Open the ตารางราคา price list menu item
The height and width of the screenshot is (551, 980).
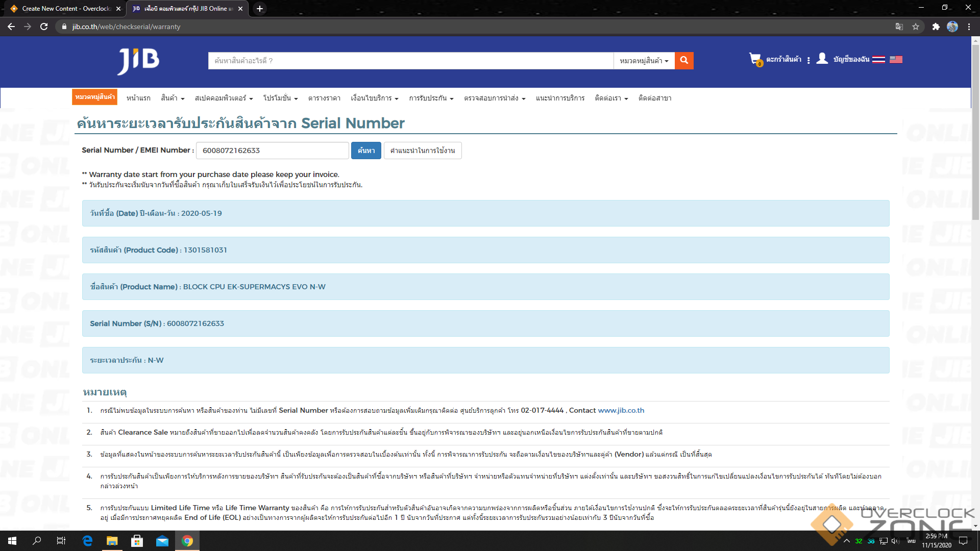click(x=324, y=98)
